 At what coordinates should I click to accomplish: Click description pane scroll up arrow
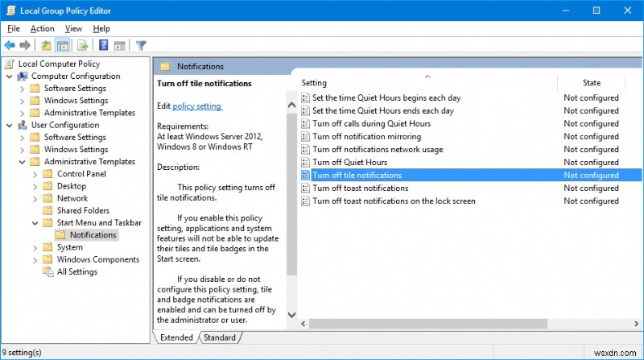[x=291, y=106]
